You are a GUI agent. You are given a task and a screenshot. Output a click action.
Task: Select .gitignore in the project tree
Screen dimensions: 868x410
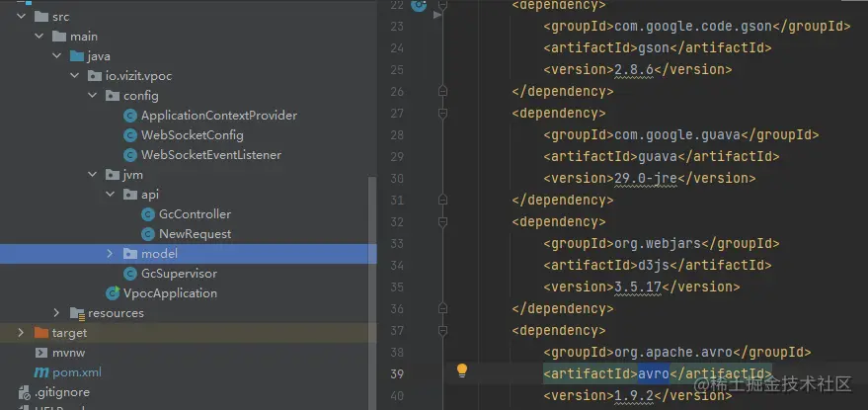coord(62,392)
